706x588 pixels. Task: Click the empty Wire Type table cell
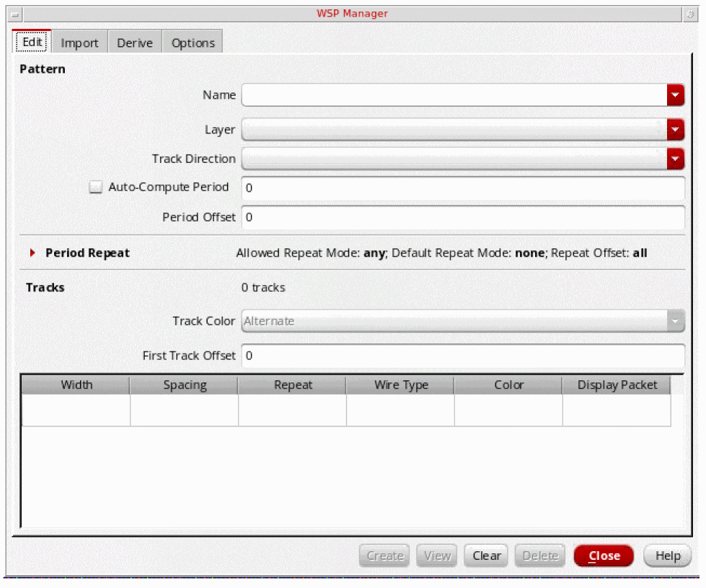click(400, 410)
